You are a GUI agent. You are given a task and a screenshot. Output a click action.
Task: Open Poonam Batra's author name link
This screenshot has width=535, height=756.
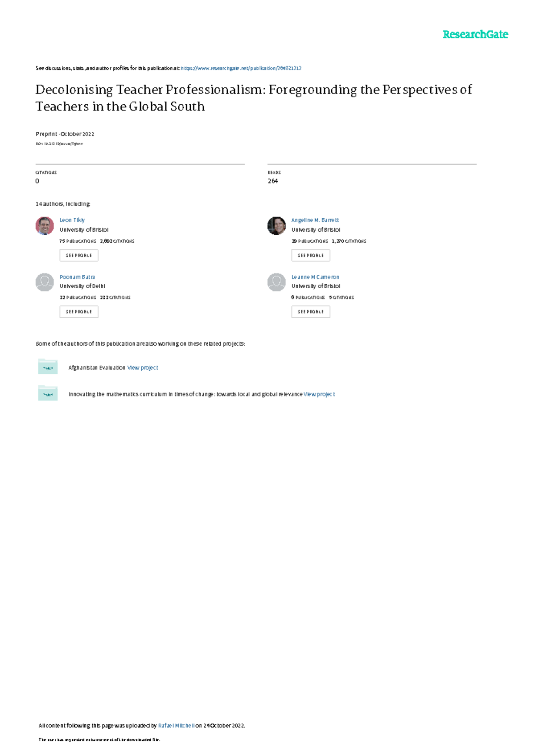[77, 277]
